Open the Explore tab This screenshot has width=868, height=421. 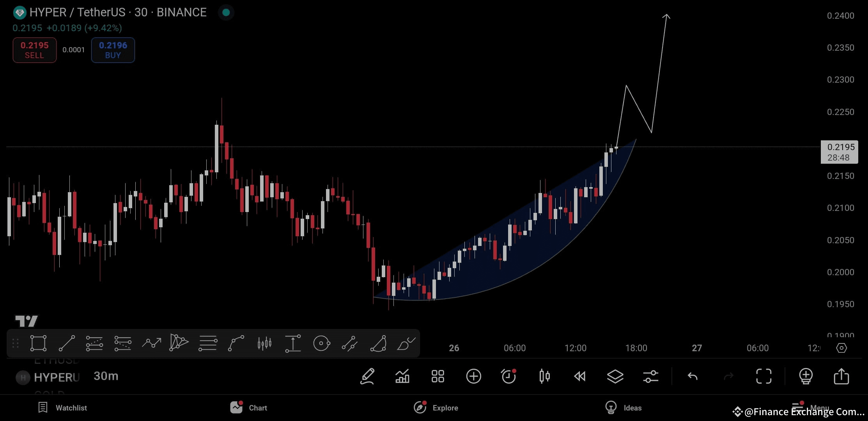pyautogui.click(x=436, y=408)
